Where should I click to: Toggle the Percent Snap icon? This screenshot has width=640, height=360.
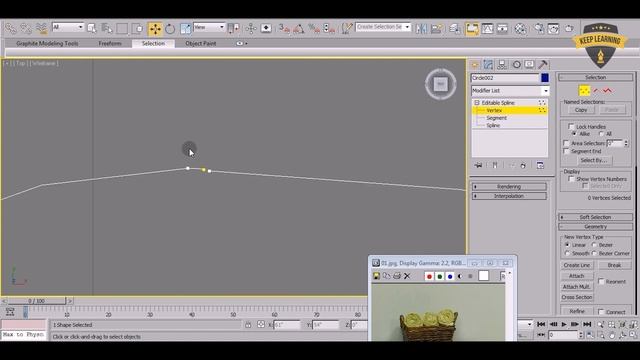pos(313,28)
